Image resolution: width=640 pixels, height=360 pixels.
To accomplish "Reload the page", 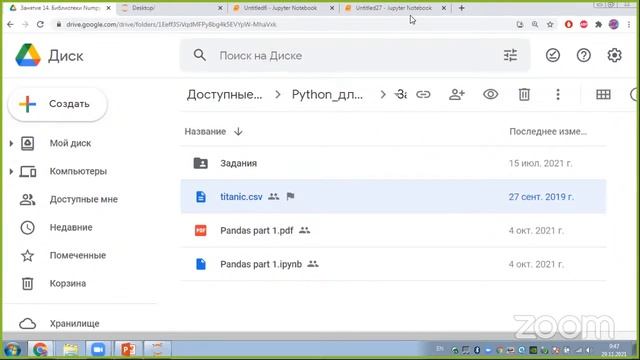I will [x=40, y=24].
